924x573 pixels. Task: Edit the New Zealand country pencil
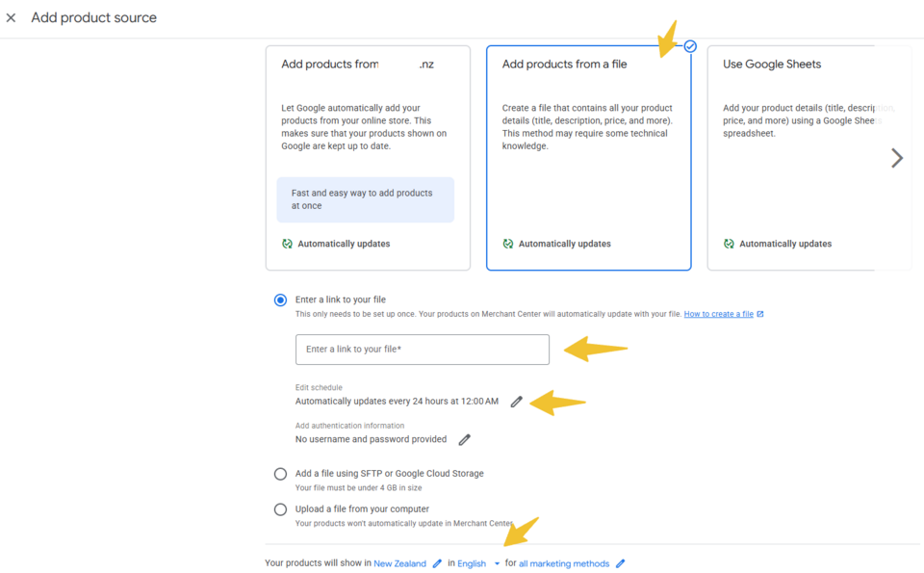(437, 563)
